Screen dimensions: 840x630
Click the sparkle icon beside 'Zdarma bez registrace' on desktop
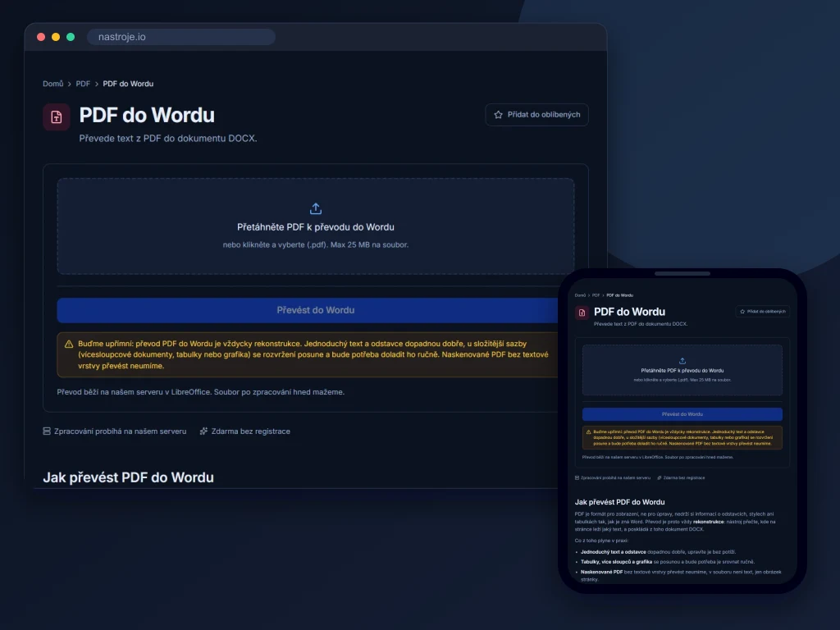click(203, 431)
